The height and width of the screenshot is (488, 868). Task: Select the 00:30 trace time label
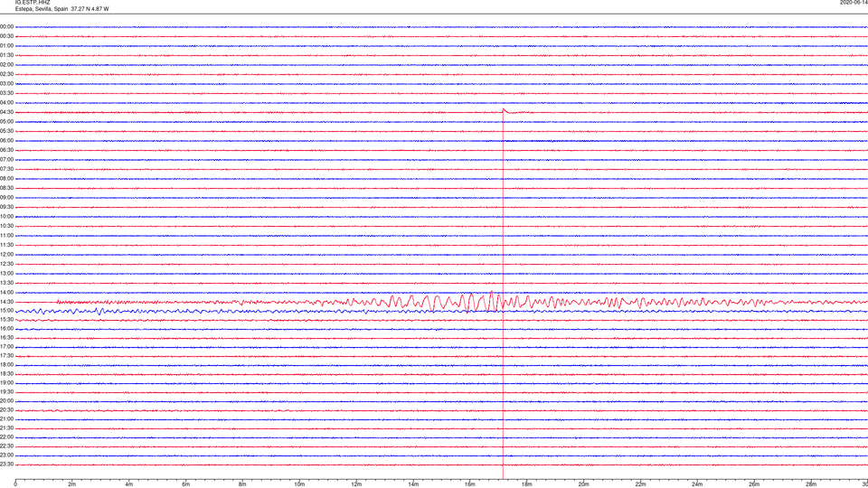[x=6, y=36]
